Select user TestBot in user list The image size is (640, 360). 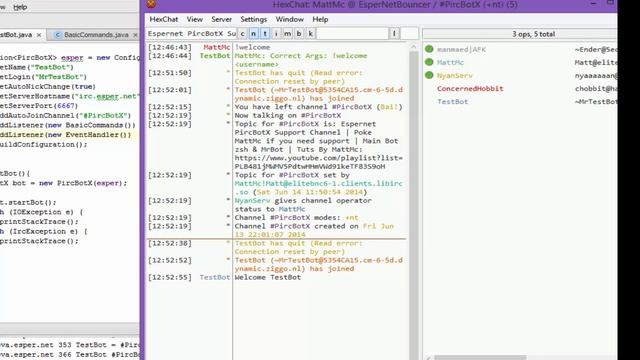tap(452, 102)
